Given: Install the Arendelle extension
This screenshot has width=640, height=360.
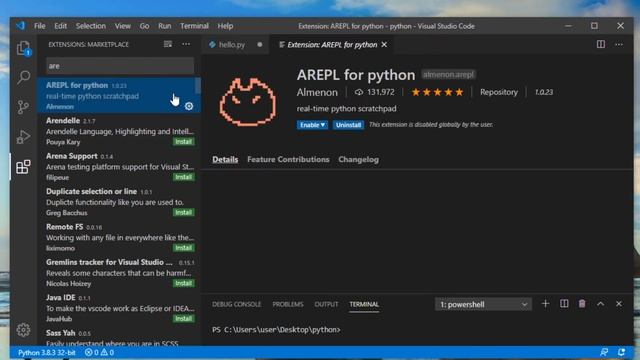Looking at the screenshot, I should point(184,142).
